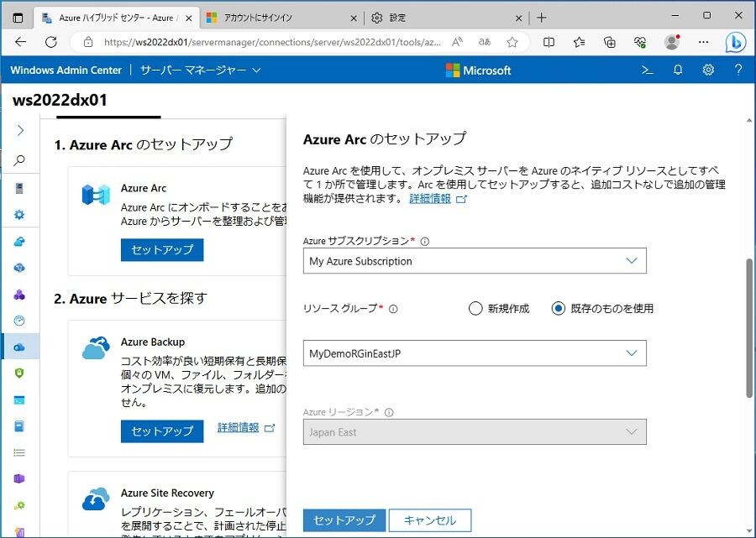756x538 pixels.
Task: Open the blue gear settings tool in the sidebar
Action: (19, 214)
